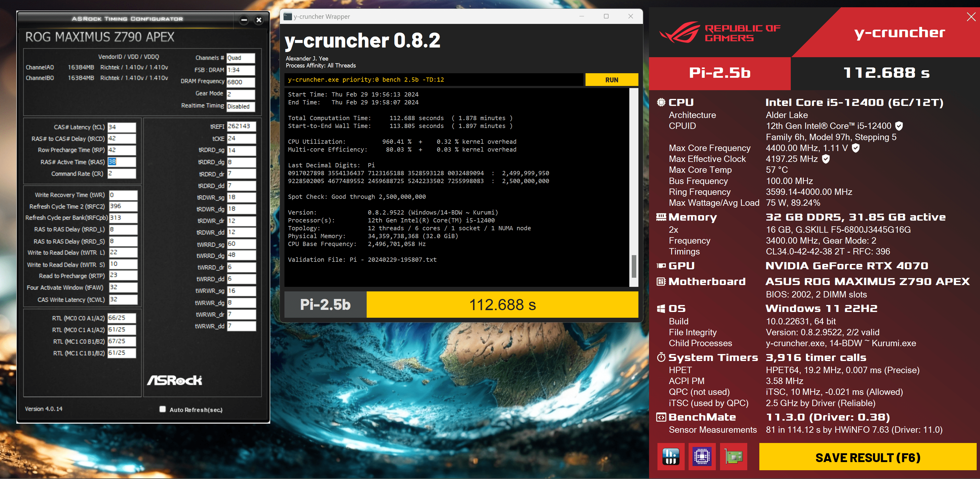Click the y-cruncher command line field
Image resolution: width=980 pixels, height=479 pixels.
pyautogui.click(x=434, y=80)
